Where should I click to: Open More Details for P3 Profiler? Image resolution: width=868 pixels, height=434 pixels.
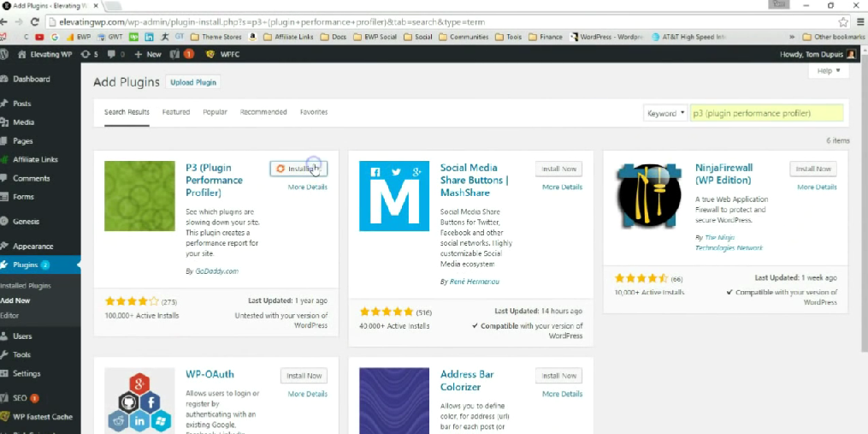coord(307,187)
